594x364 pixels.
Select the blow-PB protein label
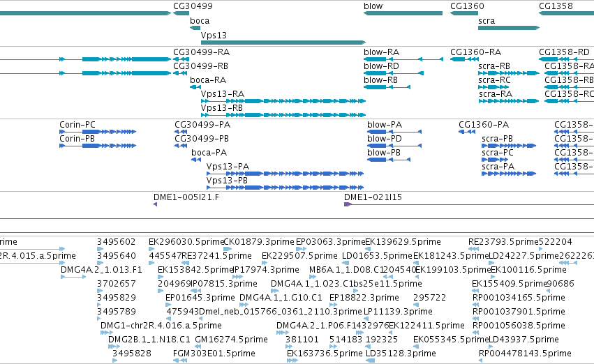click(384, 153)
